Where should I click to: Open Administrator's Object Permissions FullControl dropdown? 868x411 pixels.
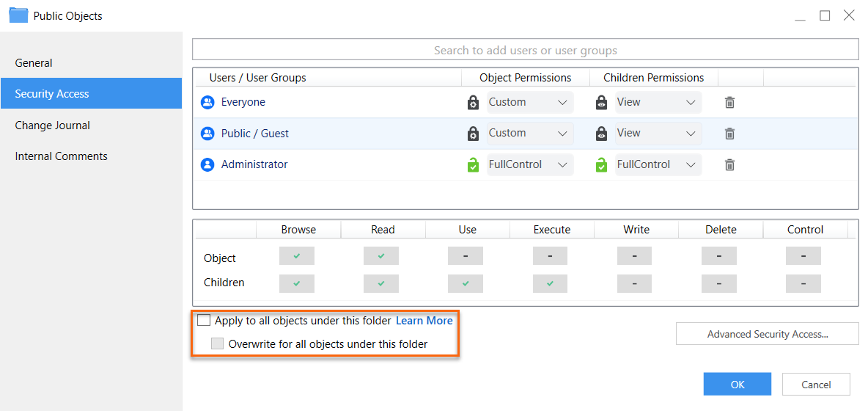529,165
